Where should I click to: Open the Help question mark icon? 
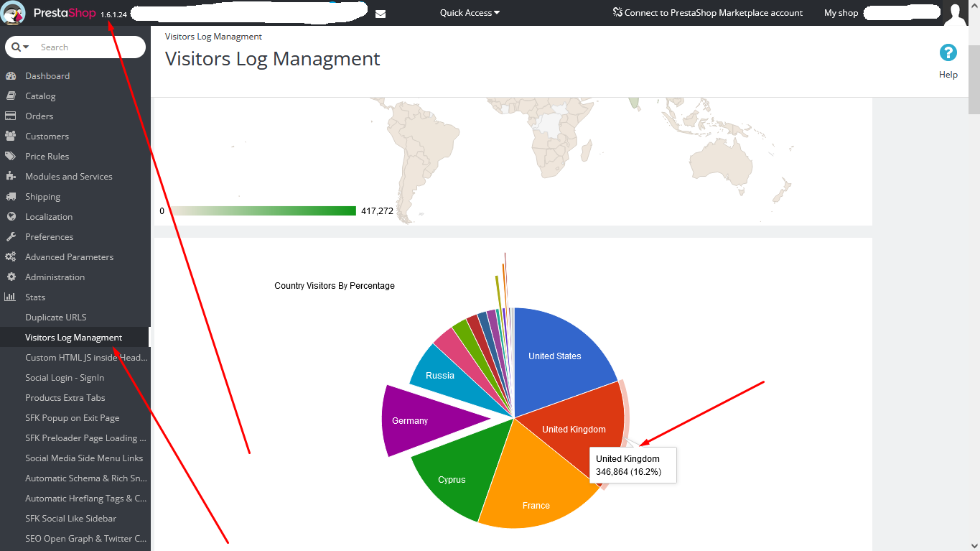click(x=948, y=52)
